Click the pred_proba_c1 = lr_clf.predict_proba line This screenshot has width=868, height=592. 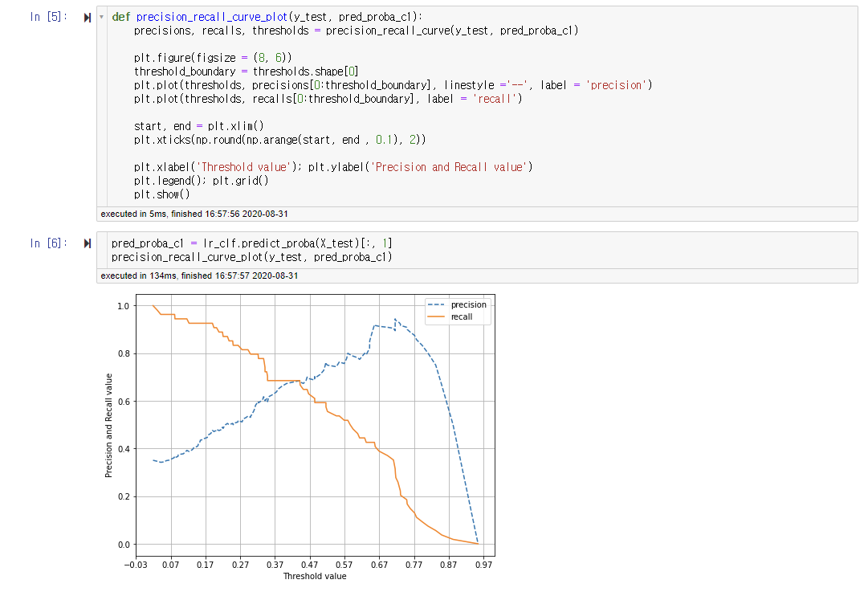click(x=252, y=243)
